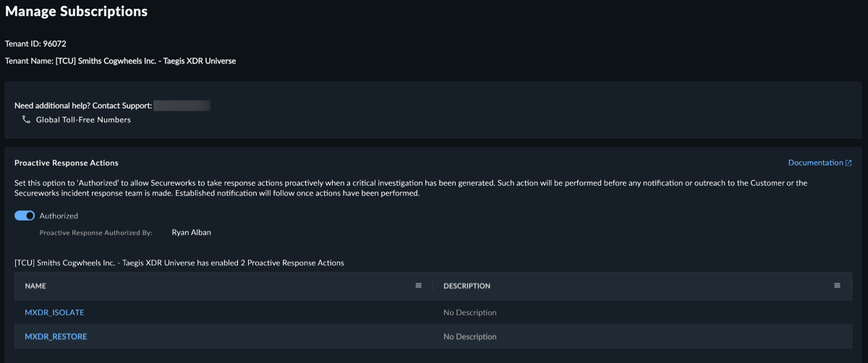
Task: Toggle the Authorized proactive response switch
Action: click(25, 215)
